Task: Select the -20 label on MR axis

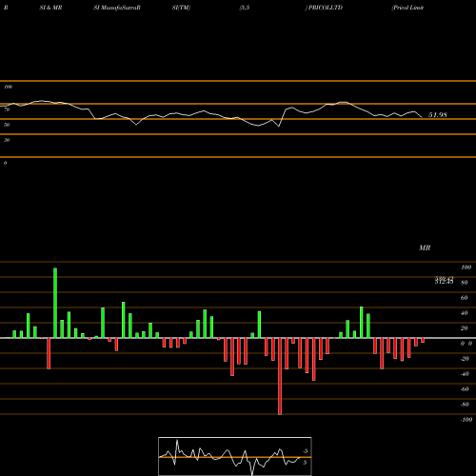Action: [x=465, y=359]
